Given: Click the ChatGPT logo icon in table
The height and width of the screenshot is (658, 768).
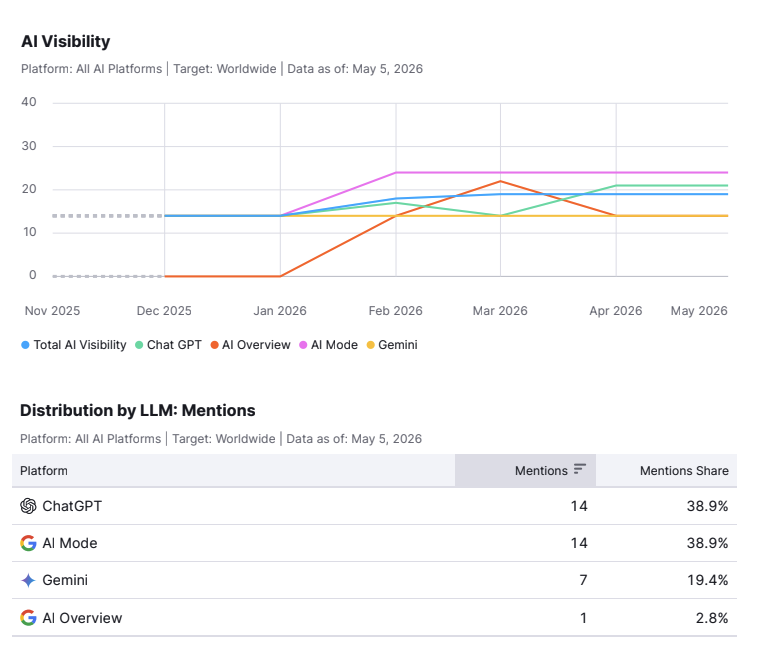Looking at the screenshot, I should click(28, 506).
